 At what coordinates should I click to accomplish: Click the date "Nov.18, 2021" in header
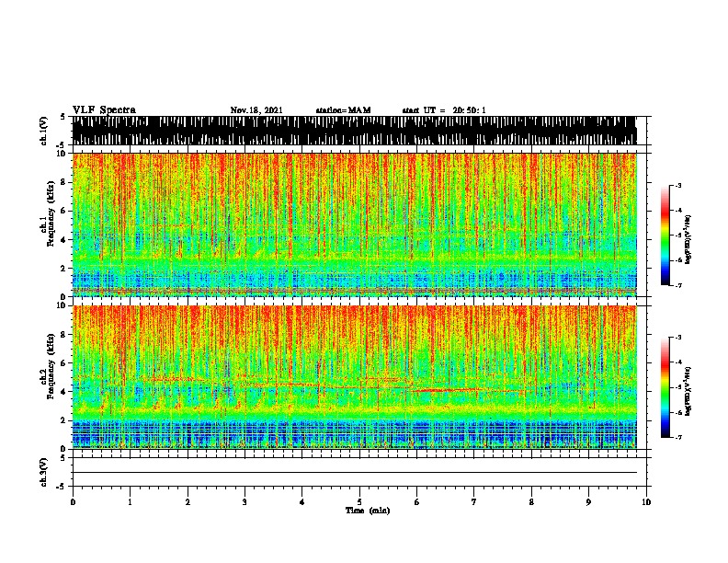coord(256,110)
